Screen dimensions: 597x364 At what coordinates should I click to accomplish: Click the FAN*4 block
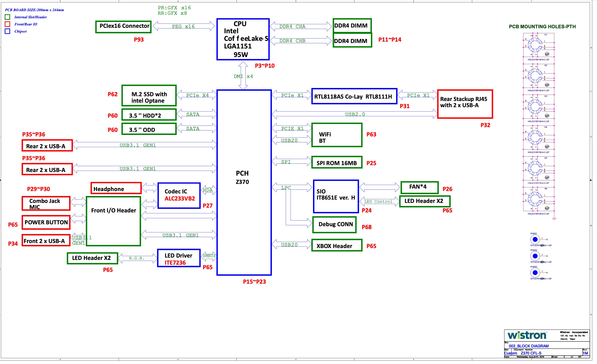pyautogui.click(x=419, y=187)
